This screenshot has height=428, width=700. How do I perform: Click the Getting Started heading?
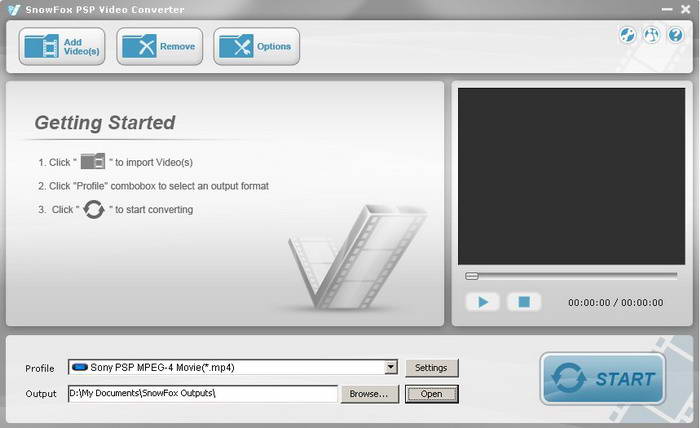click(x=105, y=123)
